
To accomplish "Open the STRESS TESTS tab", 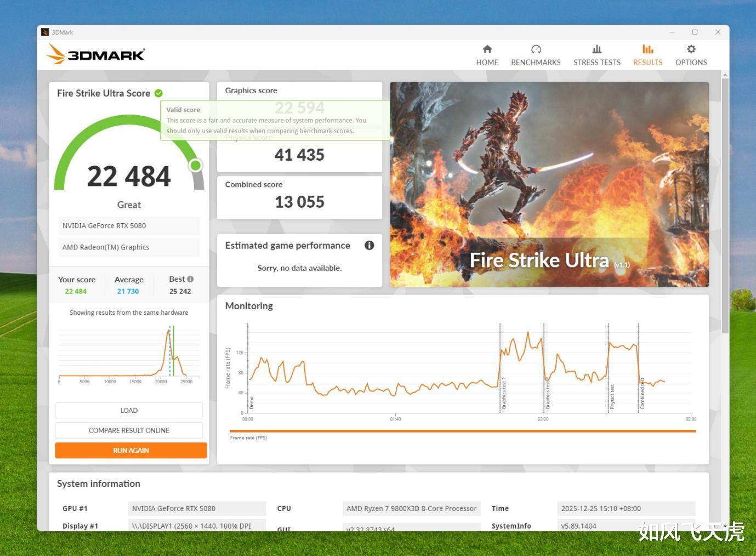I will click(x=596, y=55).
